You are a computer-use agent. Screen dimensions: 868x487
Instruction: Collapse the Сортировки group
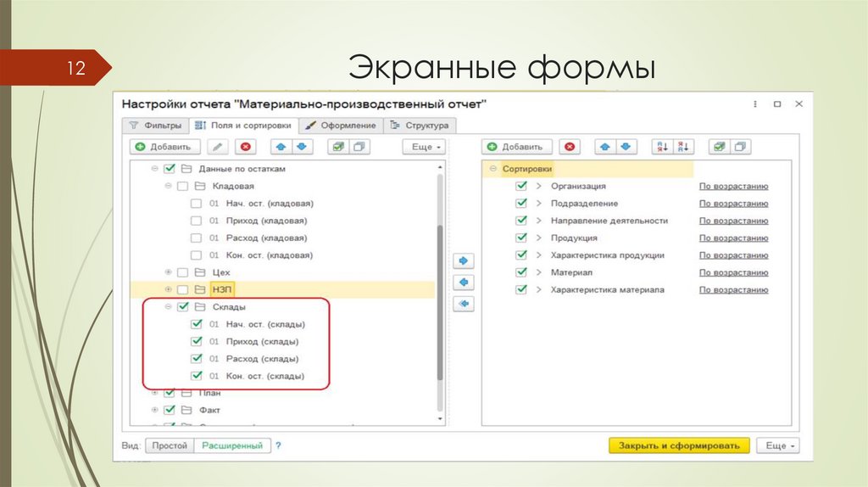492,169
